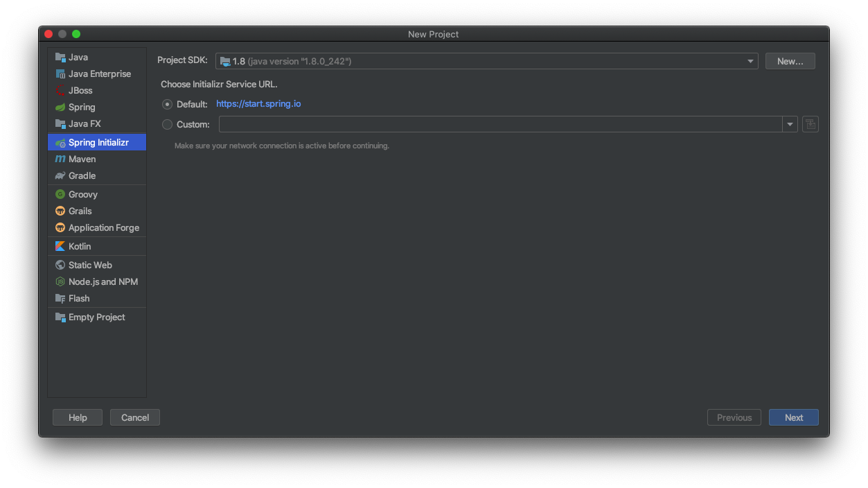Click the red JBoss icon
This screenshot has height=488, width=868.
point(60,90)
